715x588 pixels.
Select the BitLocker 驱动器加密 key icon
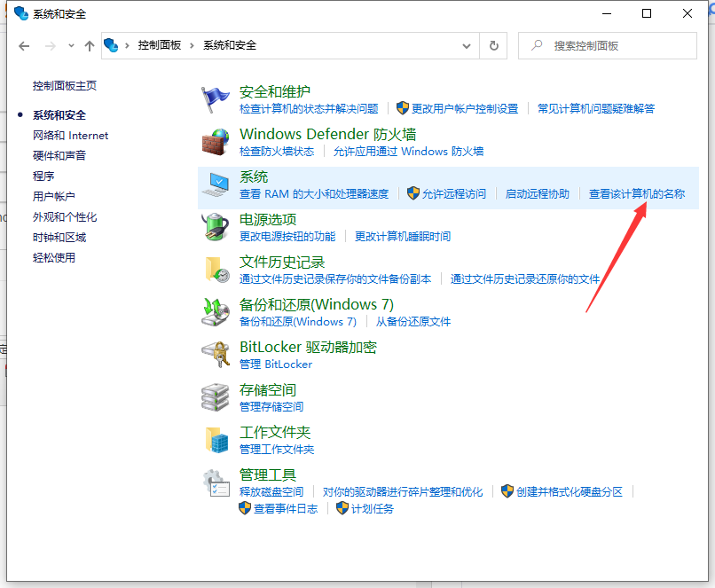tap(215, 354)
